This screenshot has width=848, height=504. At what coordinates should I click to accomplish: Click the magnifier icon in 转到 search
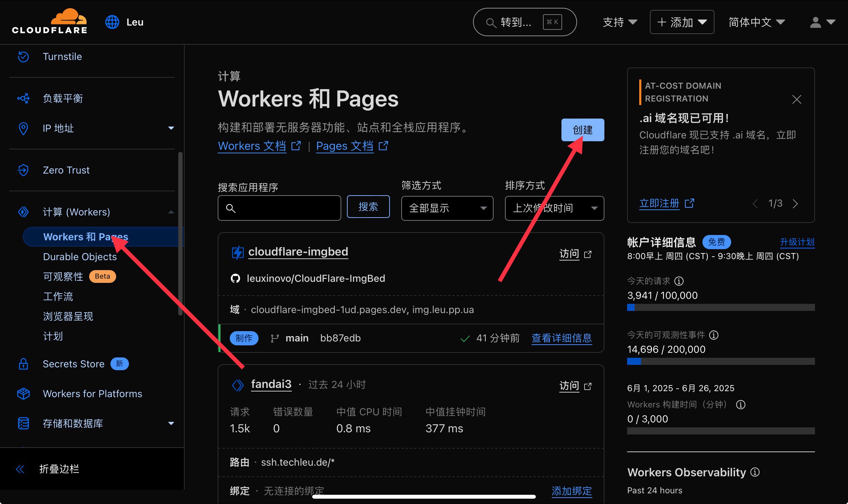tap(491, 23)
